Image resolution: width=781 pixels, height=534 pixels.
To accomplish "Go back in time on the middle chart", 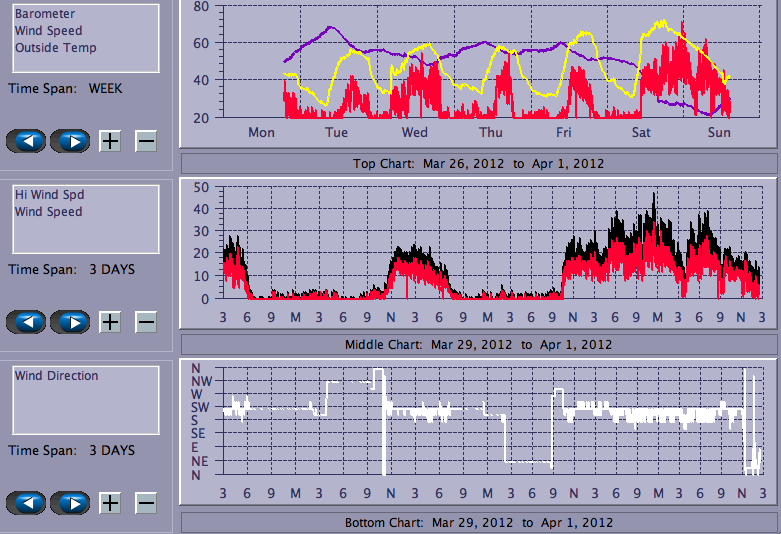I will (x=27, y=322).
